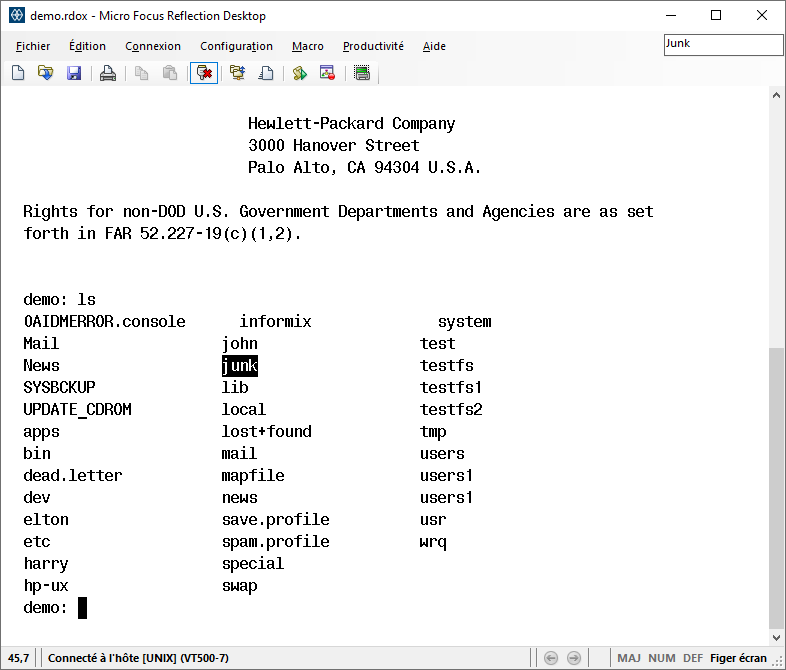786x670 pixels.
Task: Open a file with the folder icon
Action: [46, 73]
